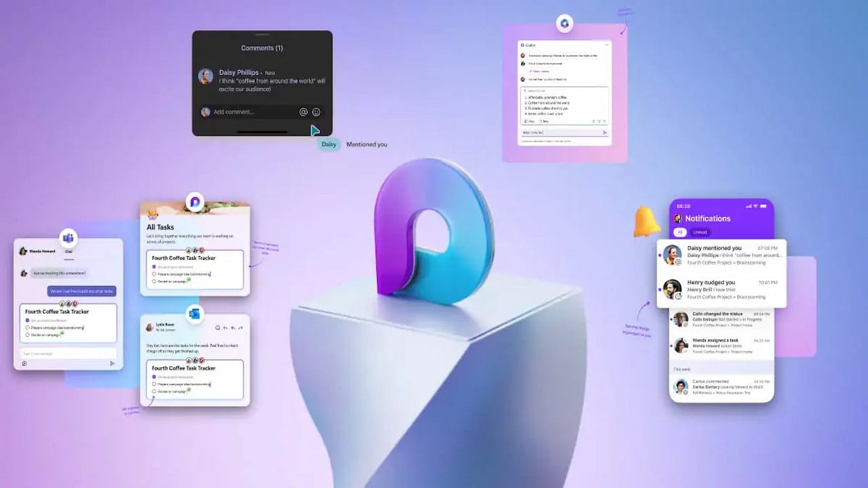Click the forward arrow on the email card
The width and height of the screenshot is (868, 488).
[x=240, y=327]
